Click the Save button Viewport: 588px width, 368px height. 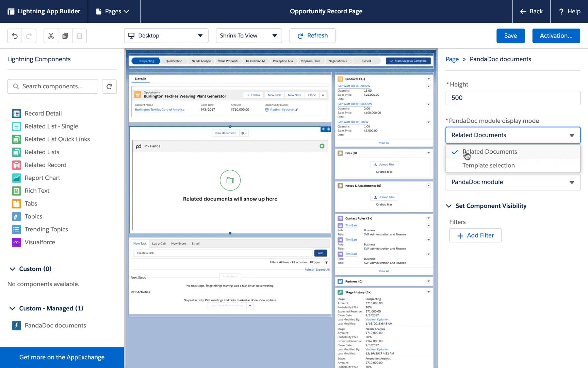coord(510,36)
